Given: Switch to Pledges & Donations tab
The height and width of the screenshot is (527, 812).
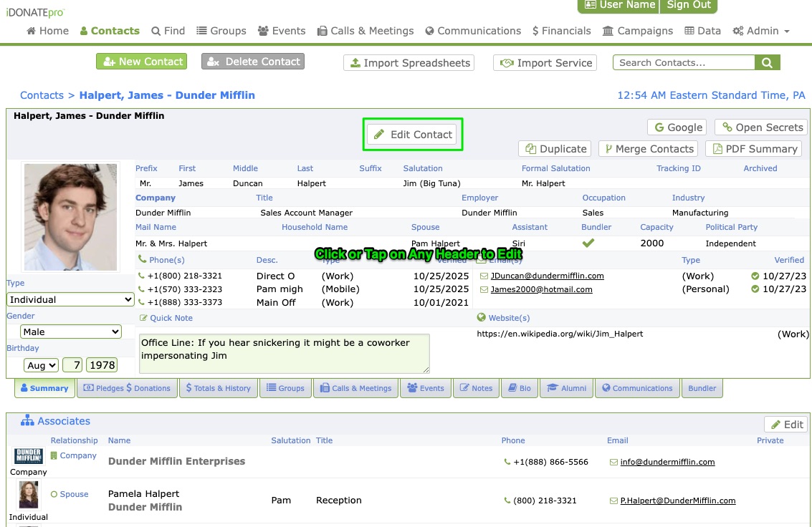Looking at the screenshot, I should (x=127, y=388).
